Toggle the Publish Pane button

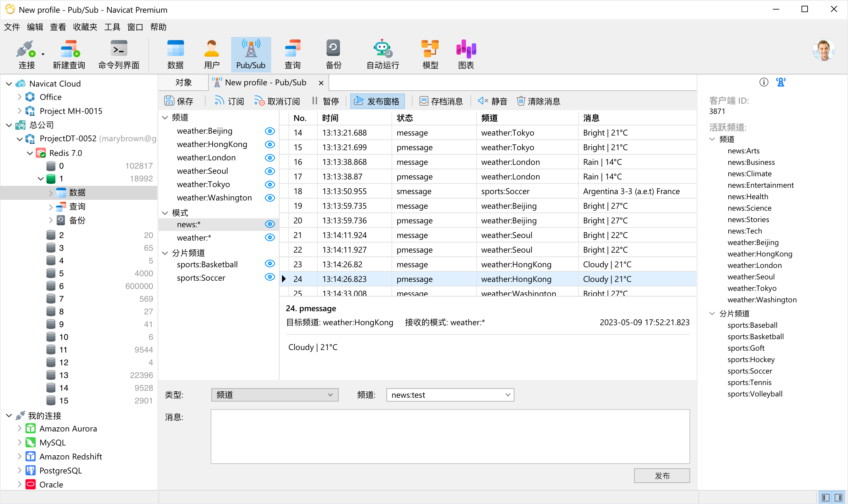tap(377, 101)
